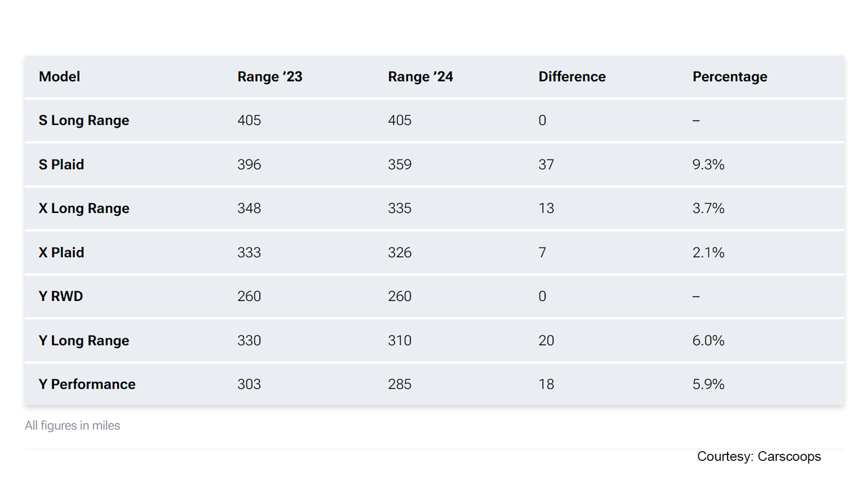Click the 335 range value for X Long Range
Viewport: 868px width, 488px height.
click(400, 209)
